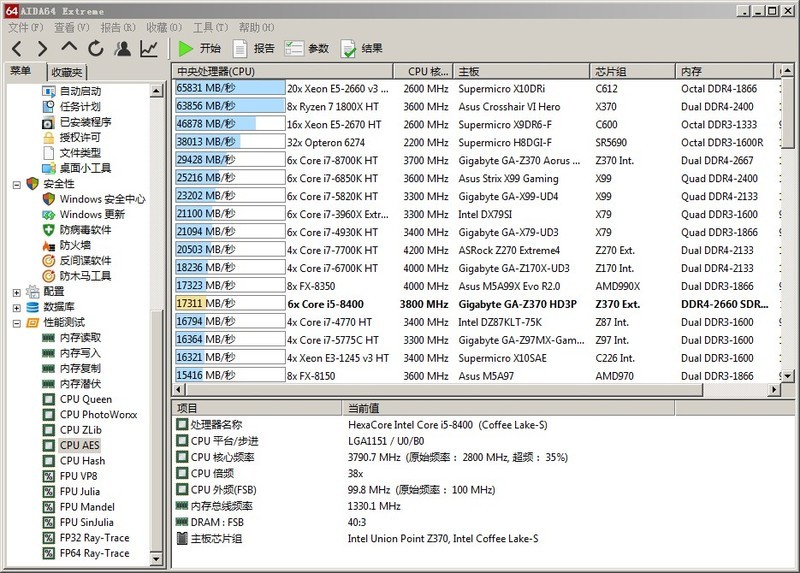Switch to the 收藏夹 tab

coord(67,72)
